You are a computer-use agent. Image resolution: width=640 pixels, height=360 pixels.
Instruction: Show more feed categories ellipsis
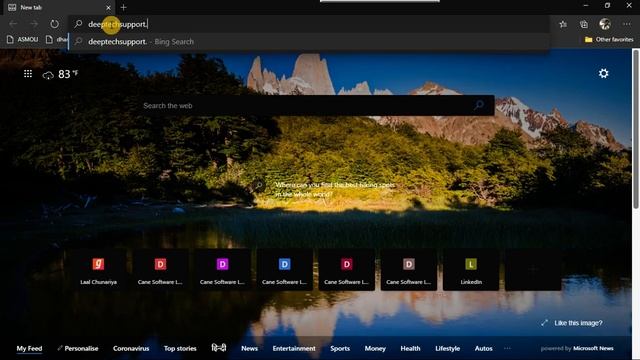[507, 348]
